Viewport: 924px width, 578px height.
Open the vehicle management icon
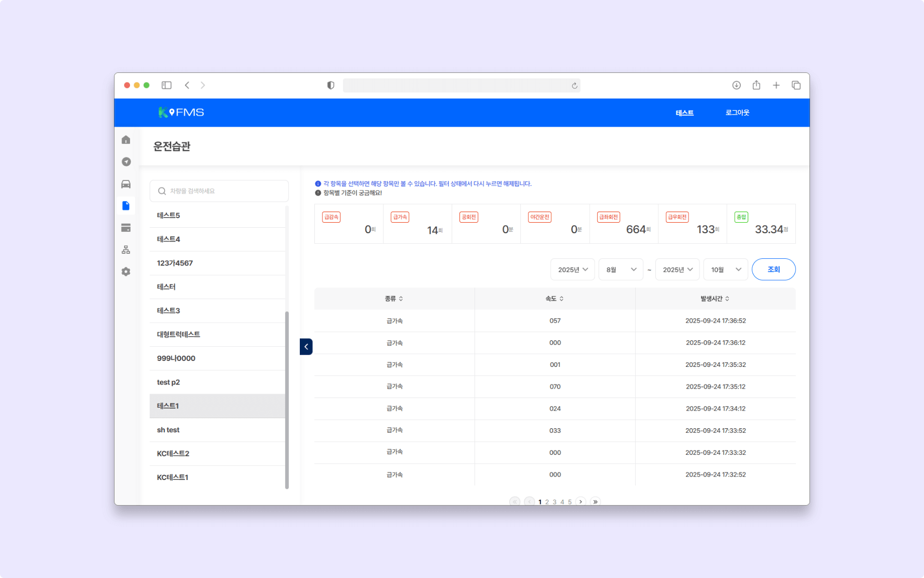click(x=126, y=184)
